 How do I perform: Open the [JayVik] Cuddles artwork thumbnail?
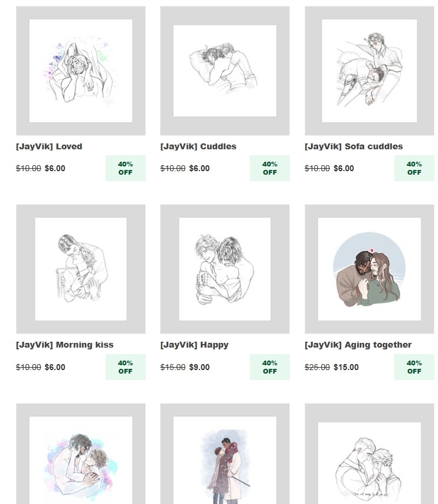point(225,71)
